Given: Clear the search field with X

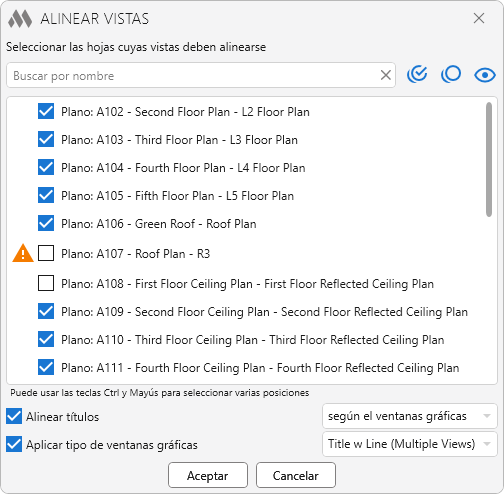Looking at the screenshot, I should coord(386,75).
